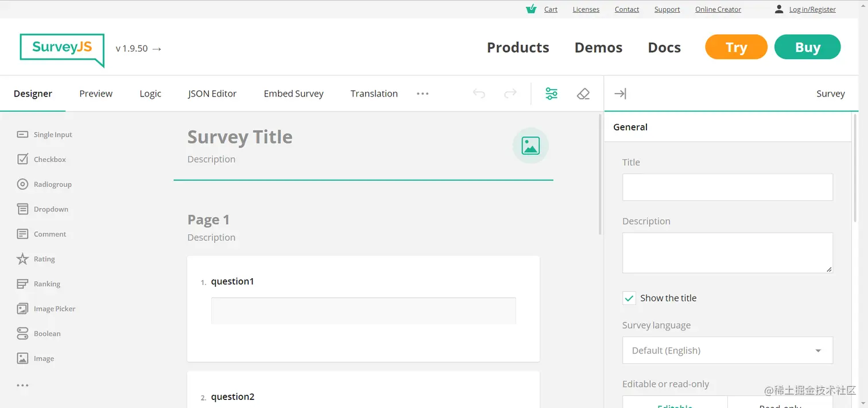The height and width of the screenshot is (408, 868).
Task: Open the Survey language dropdown
Action: [x=727, y=351]
